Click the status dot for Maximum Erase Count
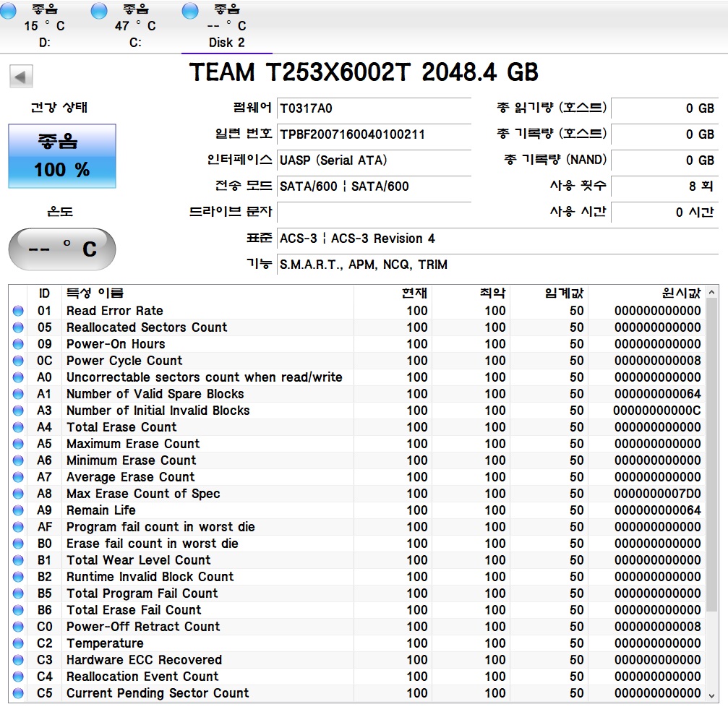728x712 pixels. pos(18,445)
